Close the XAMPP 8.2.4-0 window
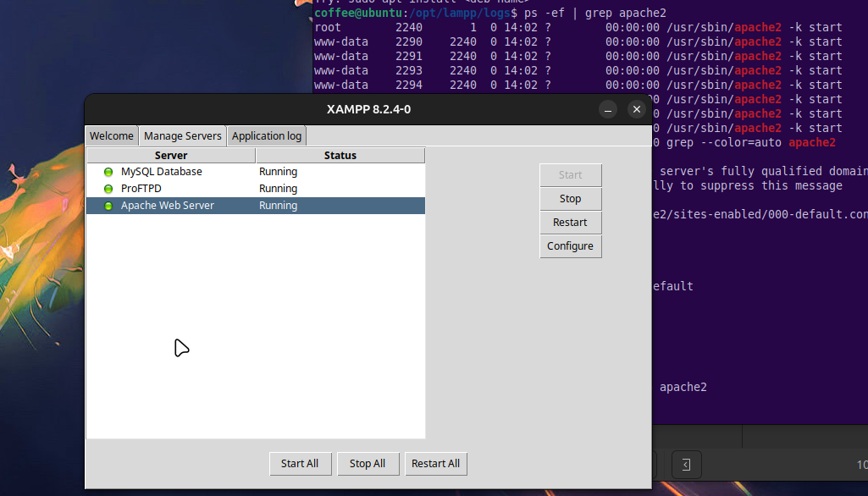The width and height of the screenshot is (868, 496). point(637,109)
